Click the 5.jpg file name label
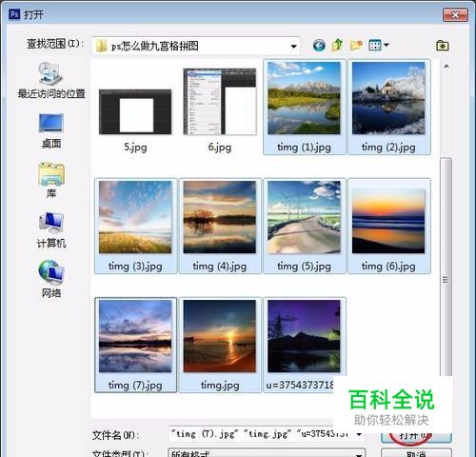Viewport: 476px width, 457px height. coord(135,147)
